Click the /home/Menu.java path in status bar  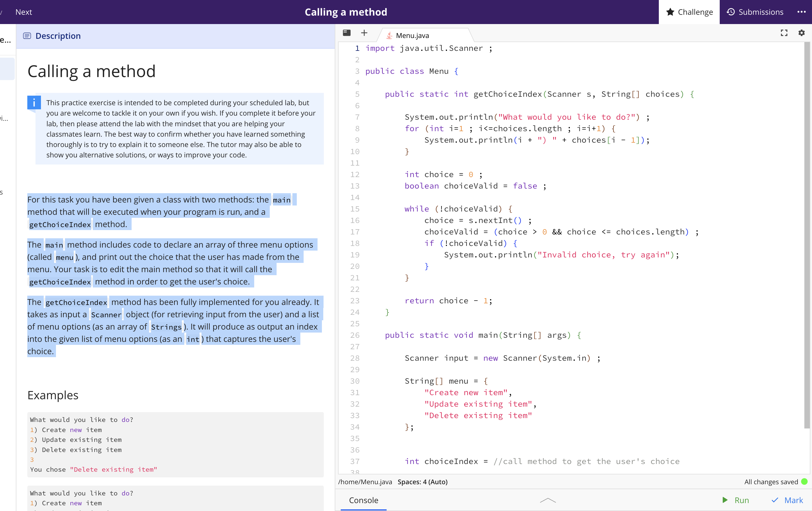click(365, 482)
